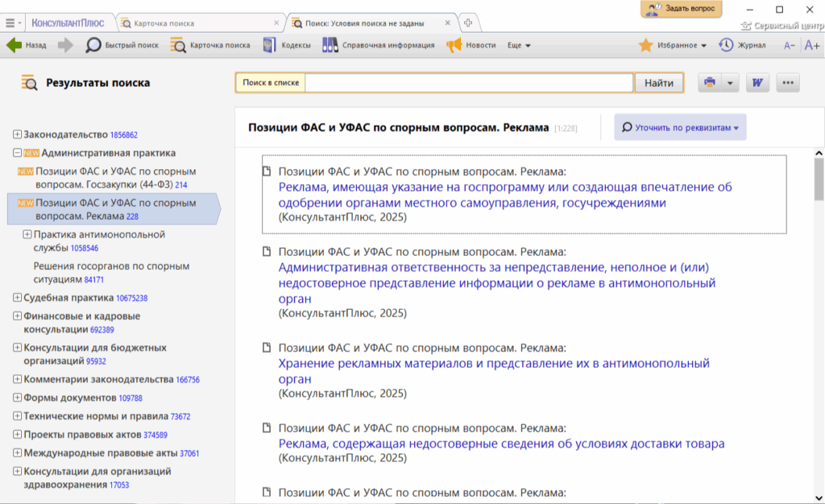
Task: Export the list to Word
Action: 757,82
